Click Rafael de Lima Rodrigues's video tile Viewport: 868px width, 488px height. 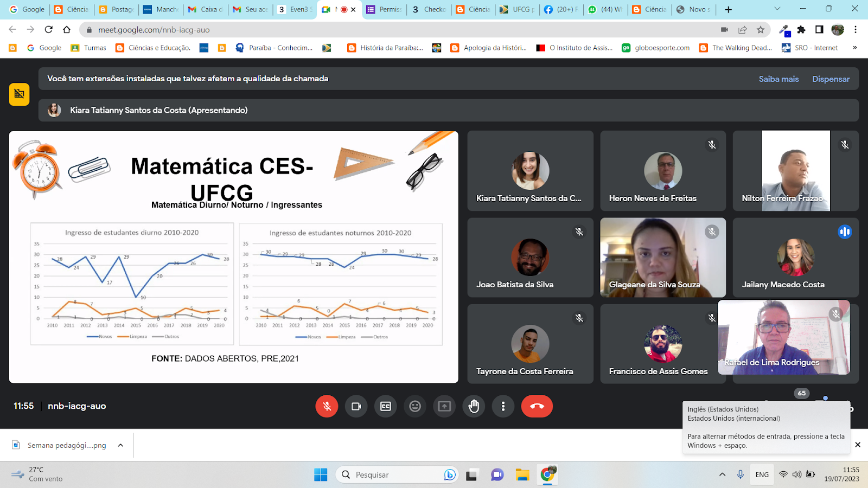pyautogui.click(x=784, y=337)
